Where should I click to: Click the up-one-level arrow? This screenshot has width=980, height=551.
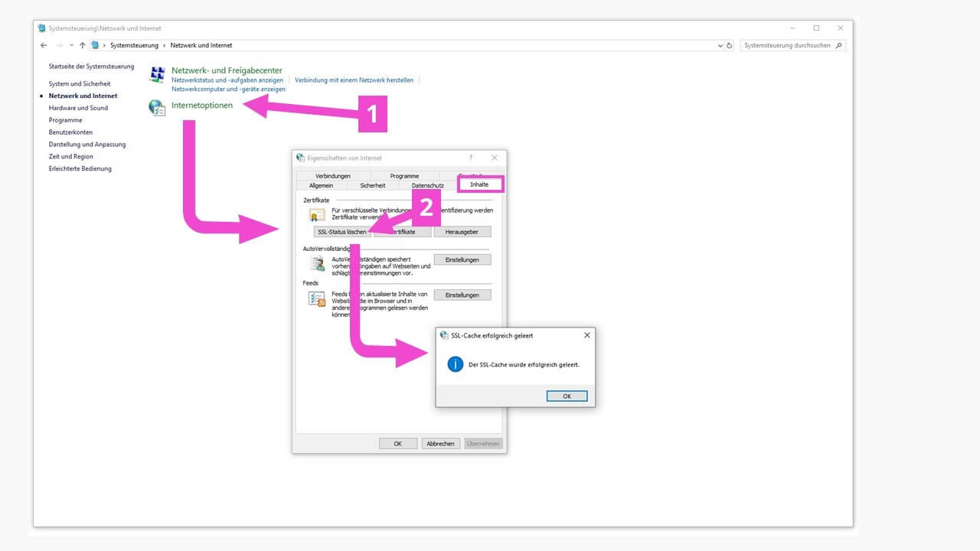click(83, 45)
